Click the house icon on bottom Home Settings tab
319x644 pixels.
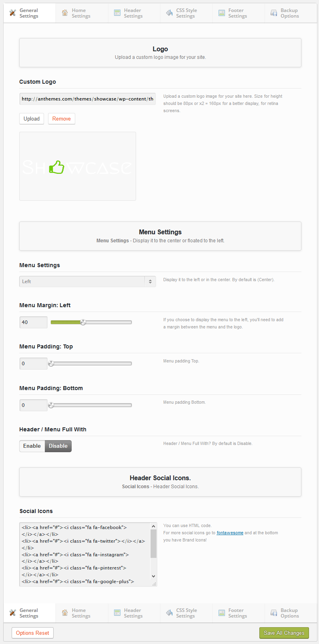(x=65, y=613)
